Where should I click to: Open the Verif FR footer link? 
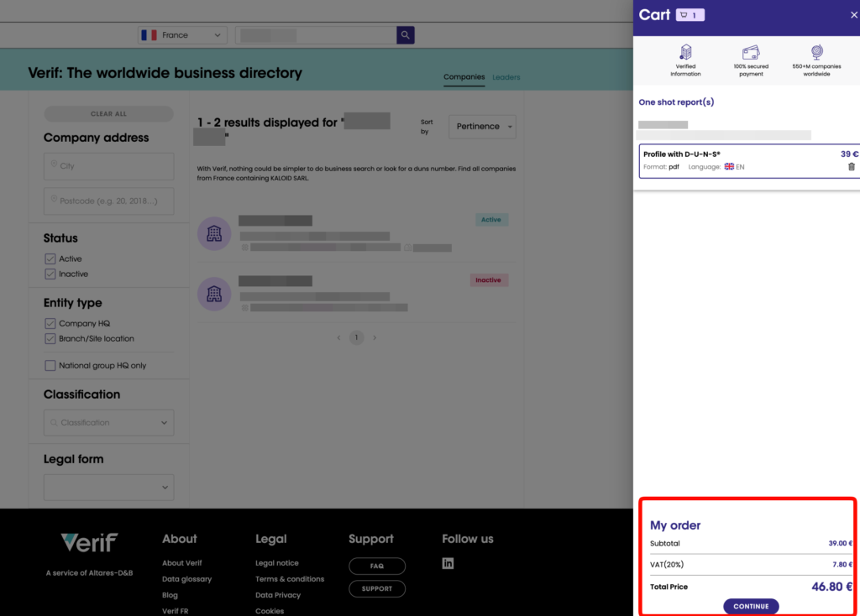[175, 611]
